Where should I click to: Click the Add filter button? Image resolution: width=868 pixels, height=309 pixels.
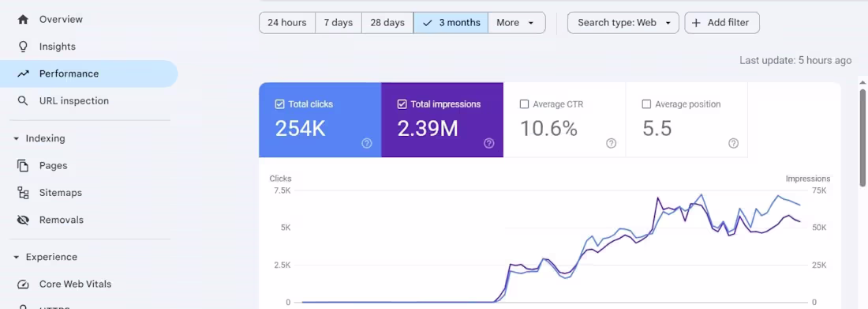[x=722, y=23]
